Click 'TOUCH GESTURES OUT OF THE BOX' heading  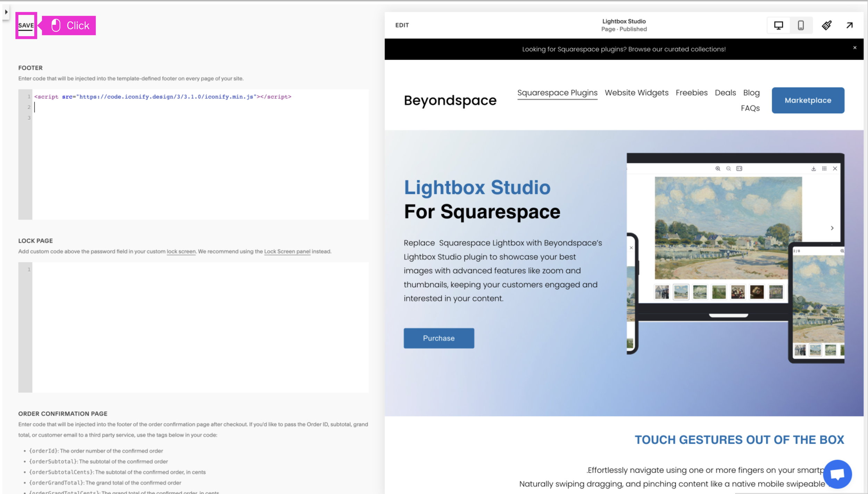point(739,440)
